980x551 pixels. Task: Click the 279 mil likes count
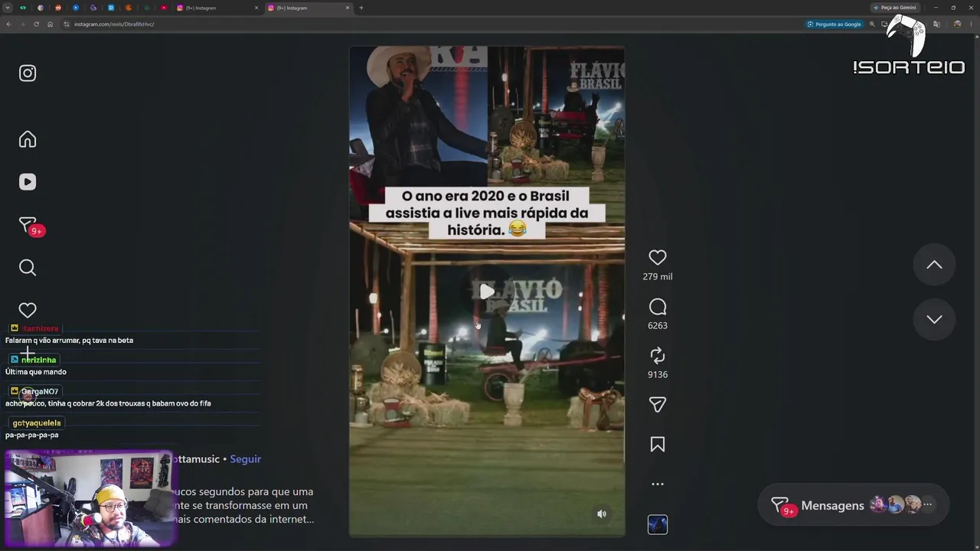coord(658,276)
